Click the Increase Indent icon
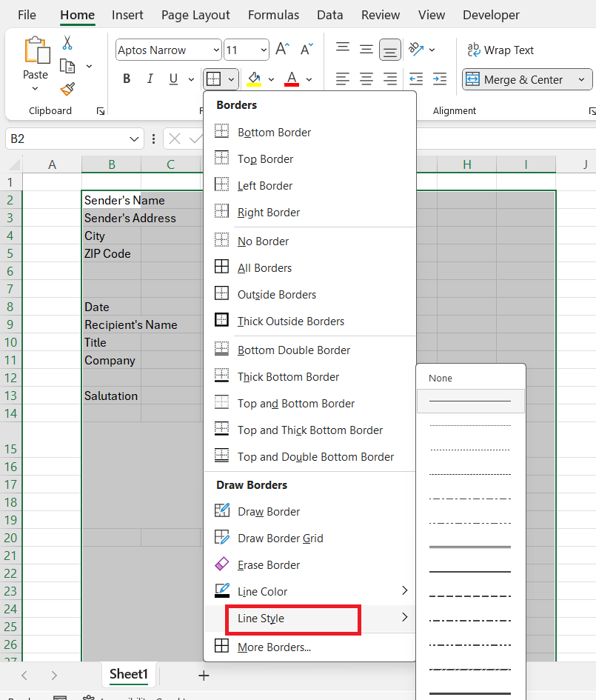Image resolution: width=596 pixels, height=700 pixels. coord(440,79)
